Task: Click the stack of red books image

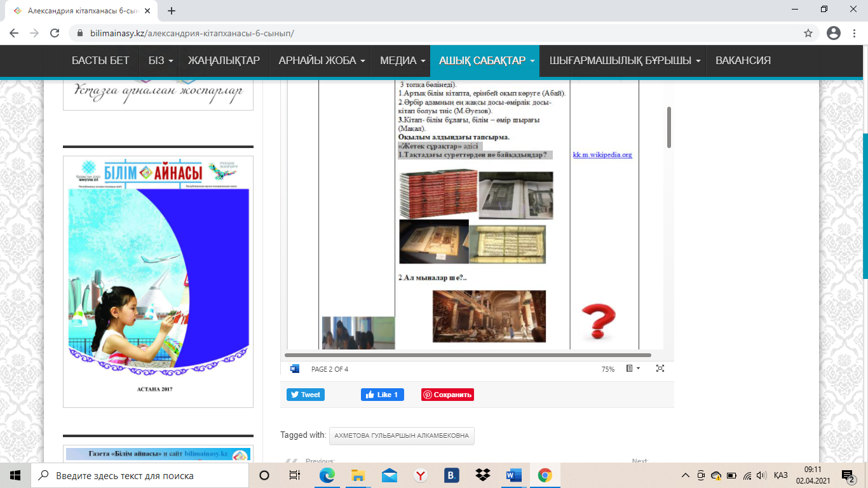Action: point(437,194)
